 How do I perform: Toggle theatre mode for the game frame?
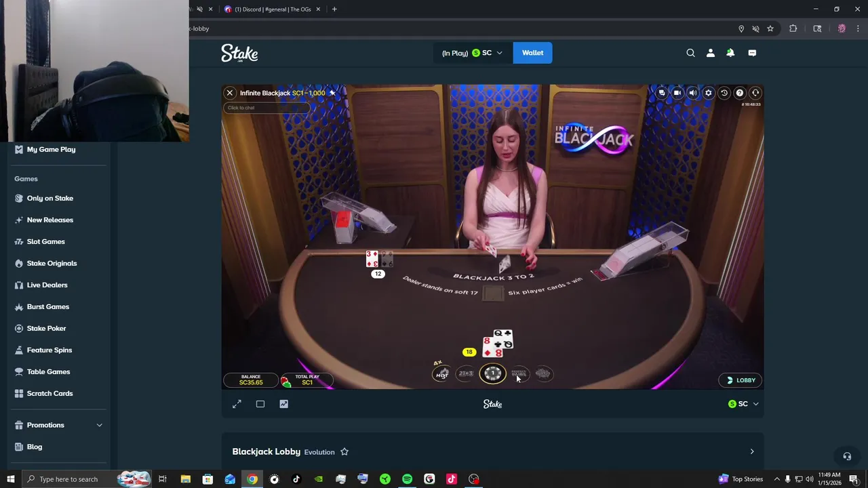point(260,404)
